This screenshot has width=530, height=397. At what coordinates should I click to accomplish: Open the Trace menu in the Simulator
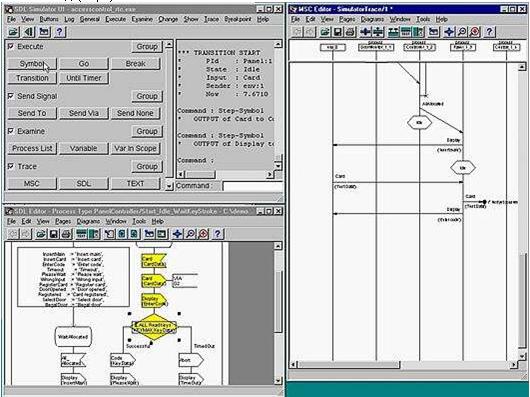[211, 19]
